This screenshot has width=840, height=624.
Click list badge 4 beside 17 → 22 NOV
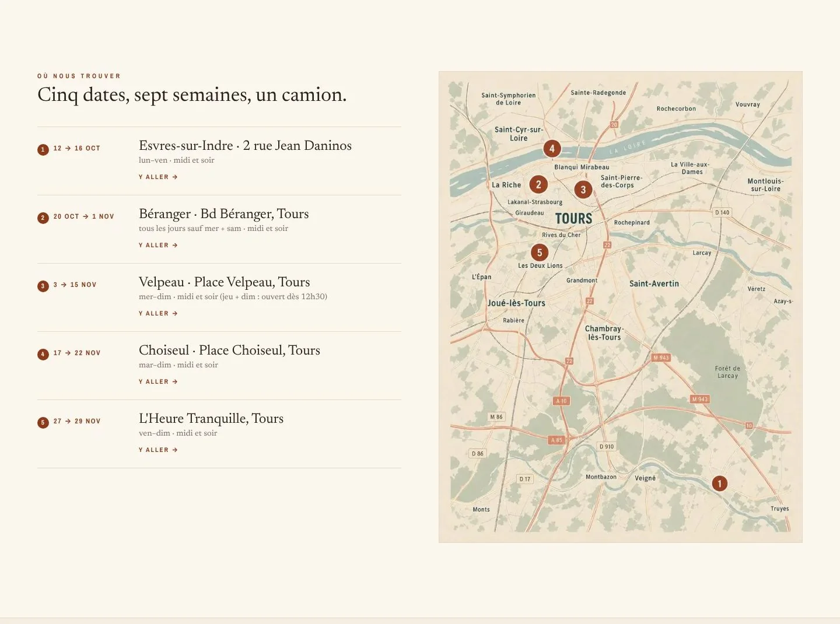[43, 354]
